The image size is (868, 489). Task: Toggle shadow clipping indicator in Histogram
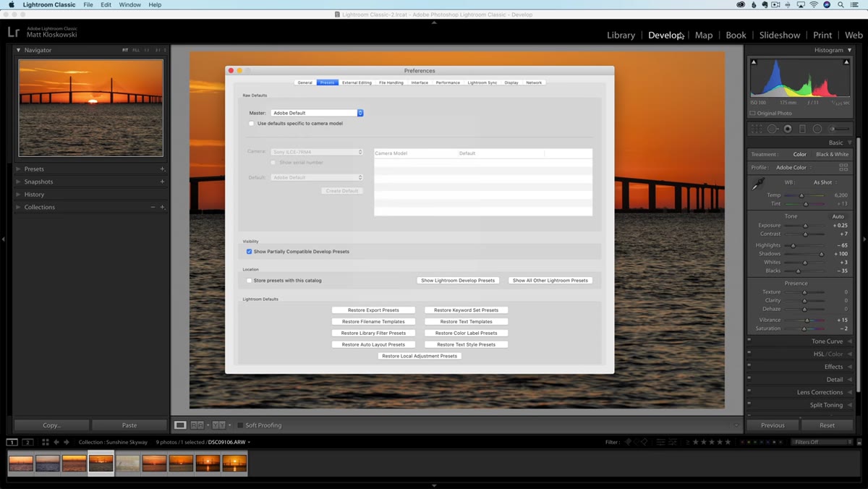point(754,62)
